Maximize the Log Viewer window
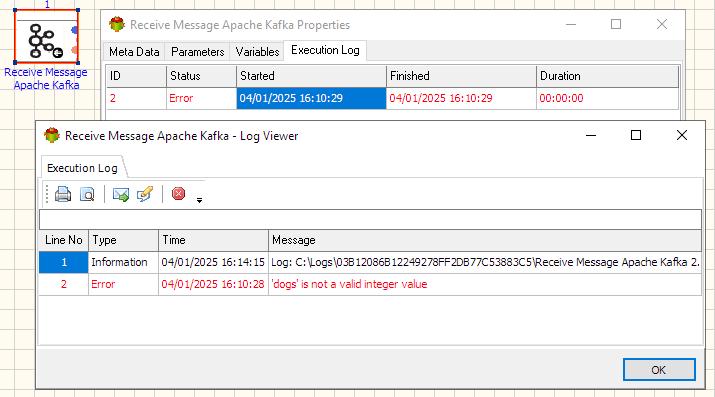Screen dimensions: 715x397 click(636, 135)
